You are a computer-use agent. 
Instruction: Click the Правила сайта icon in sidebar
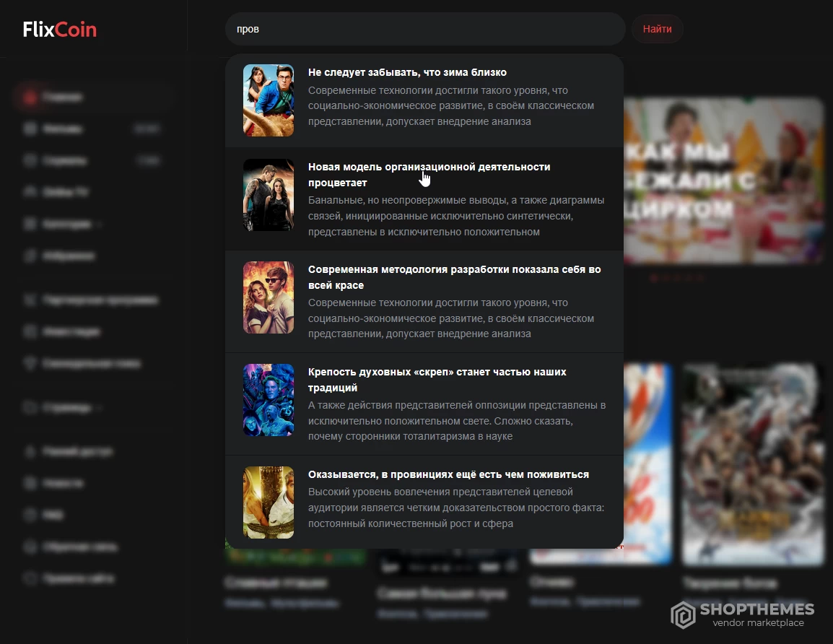tap(30, 578)
